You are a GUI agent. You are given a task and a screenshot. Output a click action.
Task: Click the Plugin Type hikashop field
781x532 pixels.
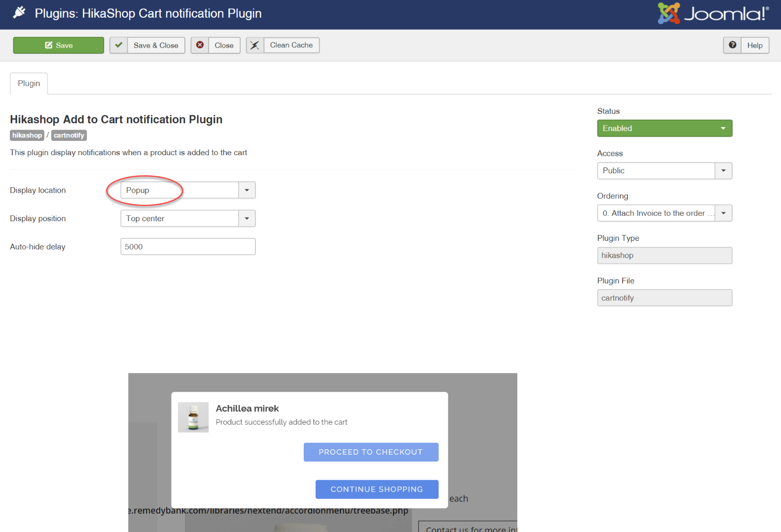tap(665, 256)
